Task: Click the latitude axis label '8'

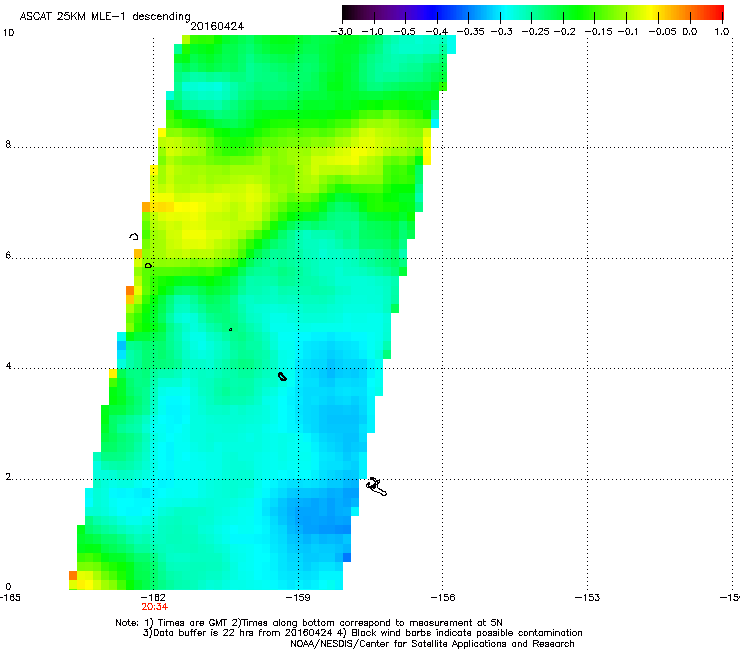Action: click(x=8, y=144)
